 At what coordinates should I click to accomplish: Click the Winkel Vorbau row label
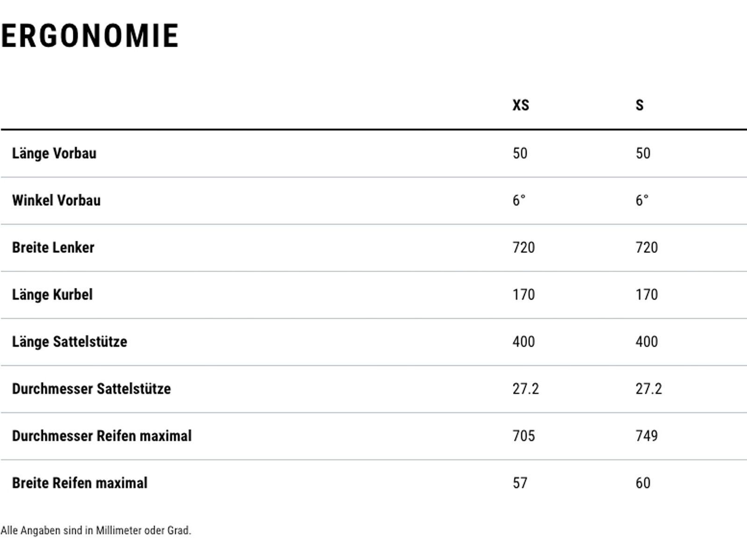coord(56,201)
